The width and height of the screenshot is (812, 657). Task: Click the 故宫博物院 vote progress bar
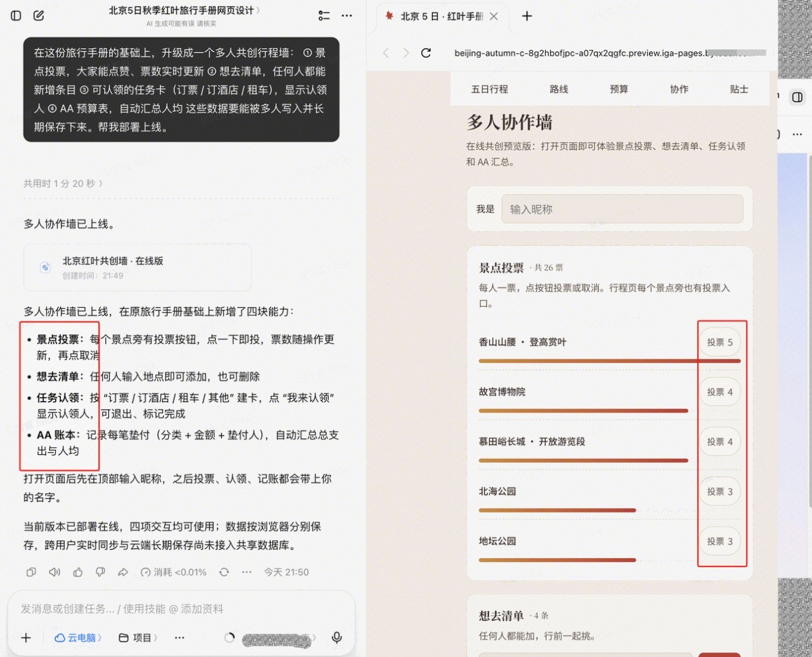tap(583, 411)
